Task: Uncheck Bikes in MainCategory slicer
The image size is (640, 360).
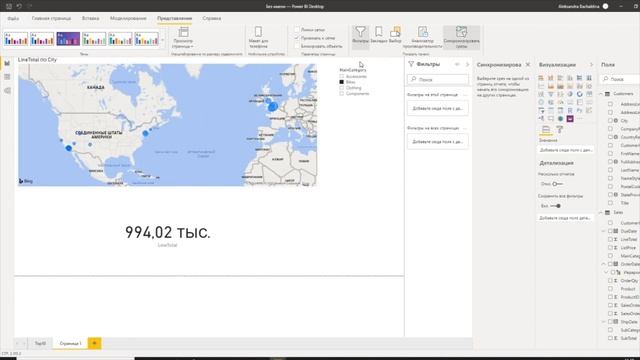Action: click(342, 82)
